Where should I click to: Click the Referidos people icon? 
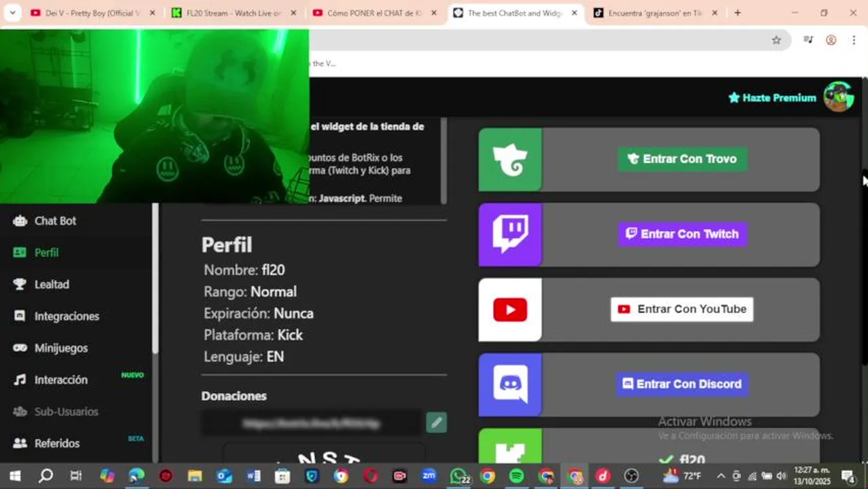click(x=20, y=443)
